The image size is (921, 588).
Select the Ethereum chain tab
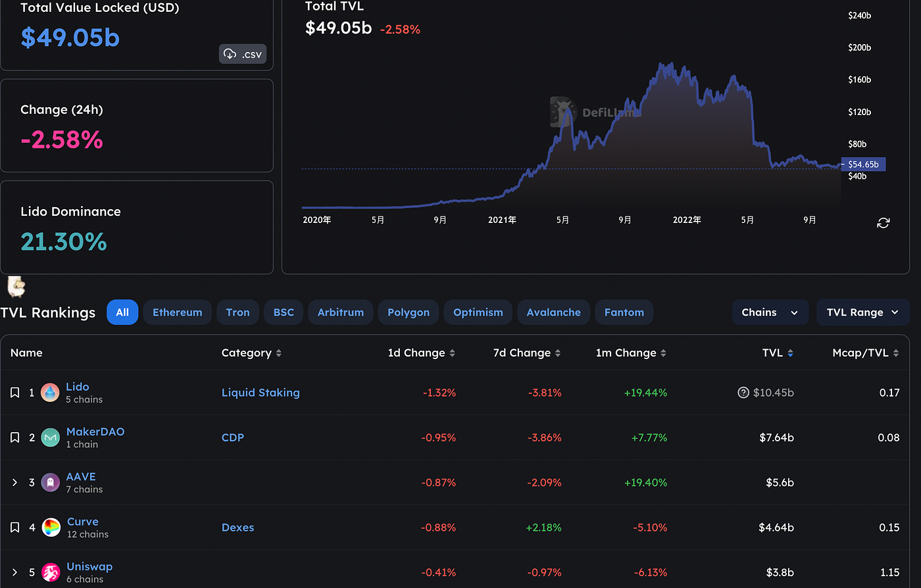pos(177,312)
